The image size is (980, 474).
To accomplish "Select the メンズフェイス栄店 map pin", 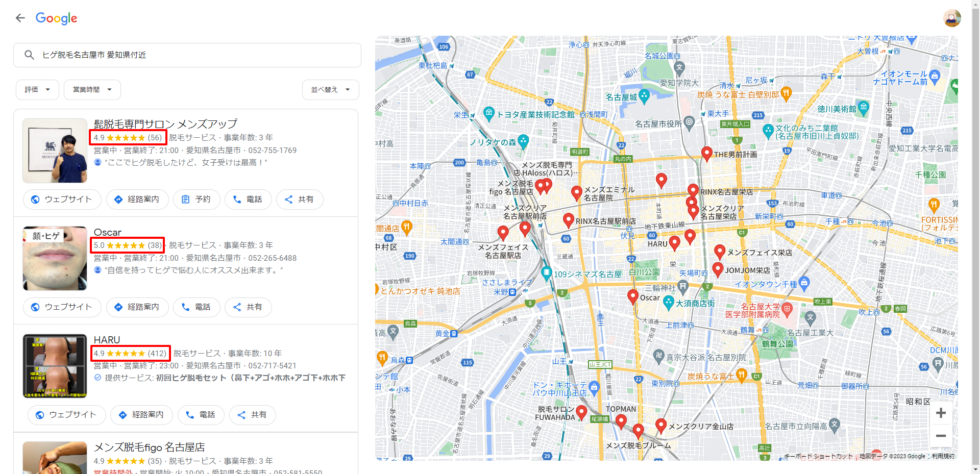I will (x=720, y=252).
